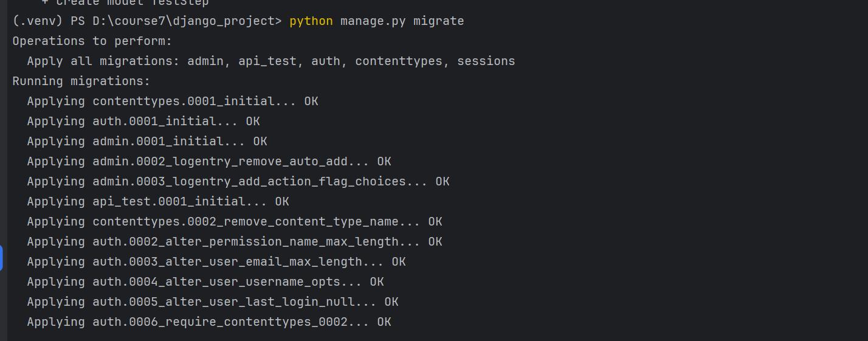
Task: Click the 'python manage.py migrate' command text
Action: [376, 21]
